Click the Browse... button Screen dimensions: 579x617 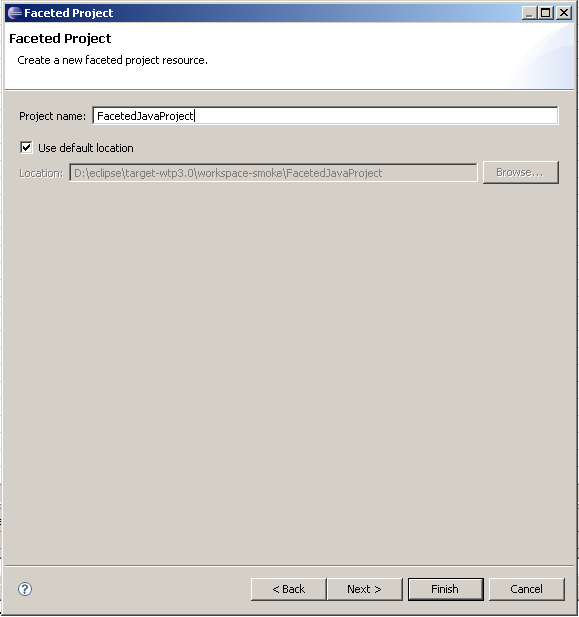520,172
